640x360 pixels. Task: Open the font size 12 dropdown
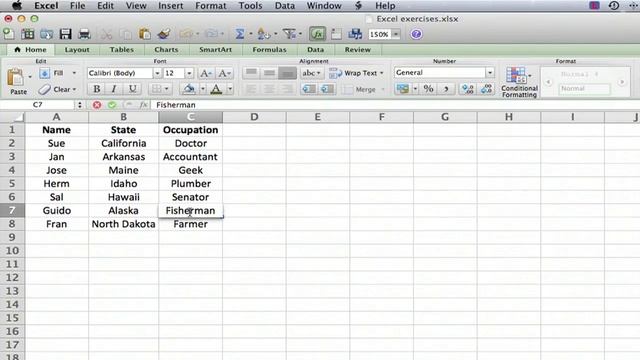189,73
